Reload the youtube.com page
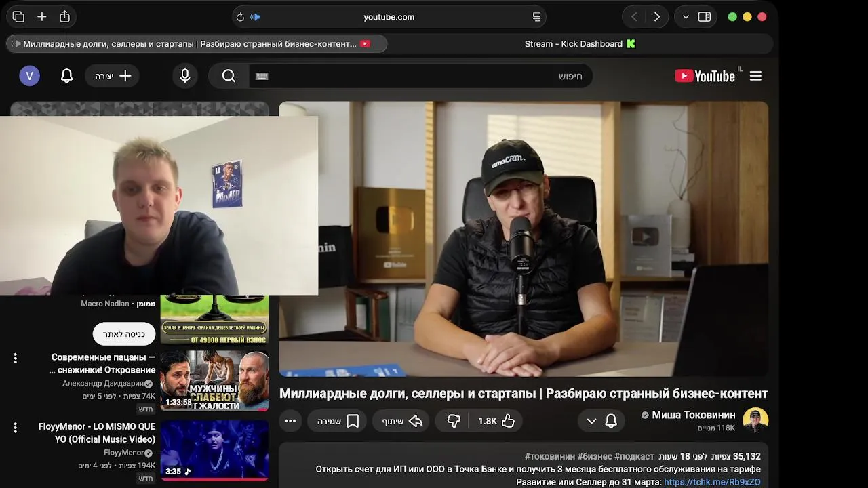 coord(239,17)
